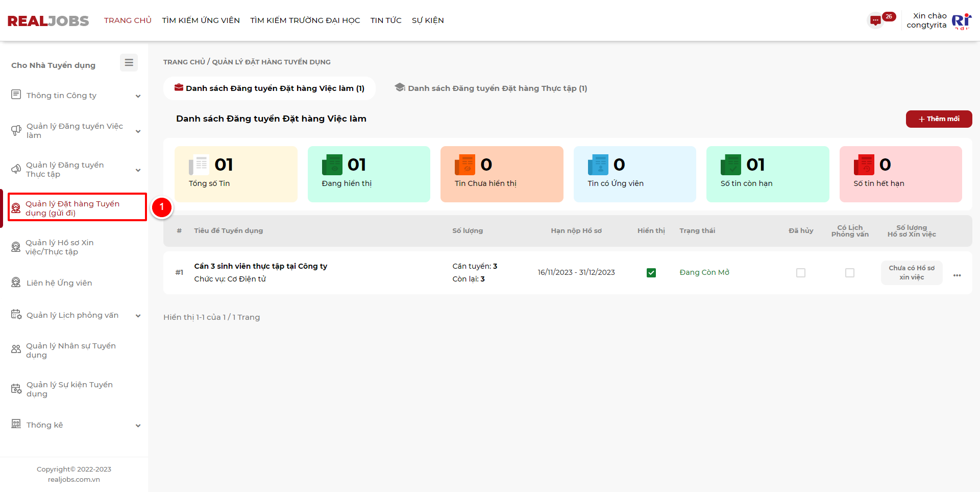Open Quản lý Sự kiện Tuyển dụng
Image resolution: width=980 pixels, height=492 pixels.
(x=69, y=389)
